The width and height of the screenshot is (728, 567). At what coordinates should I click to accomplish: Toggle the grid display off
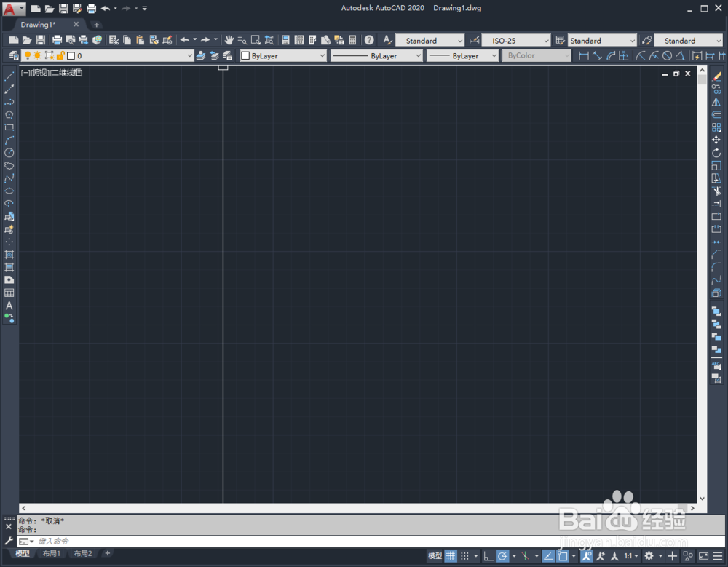coord(450,555)
